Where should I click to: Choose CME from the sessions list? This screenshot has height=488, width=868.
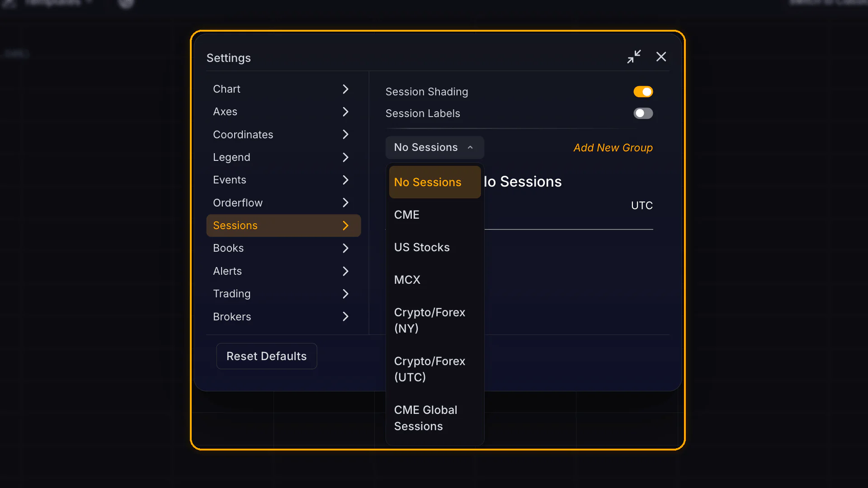[x=435, y=215]
